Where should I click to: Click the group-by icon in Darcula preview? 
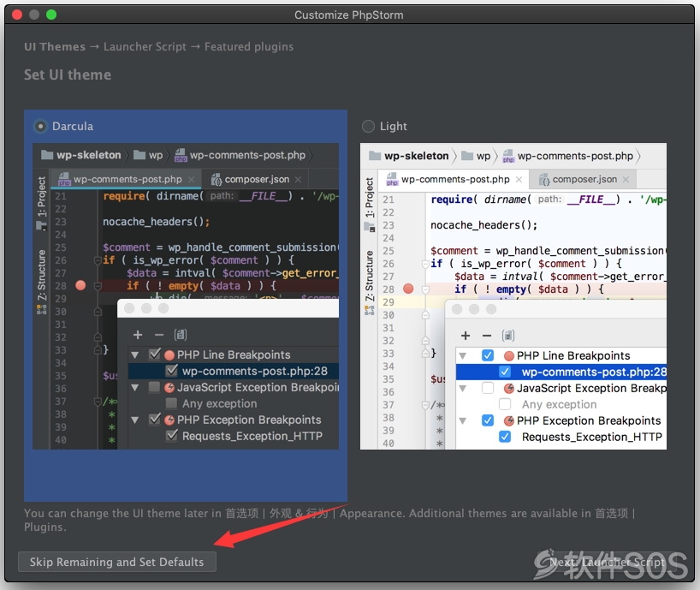click(x=181, y=335)
